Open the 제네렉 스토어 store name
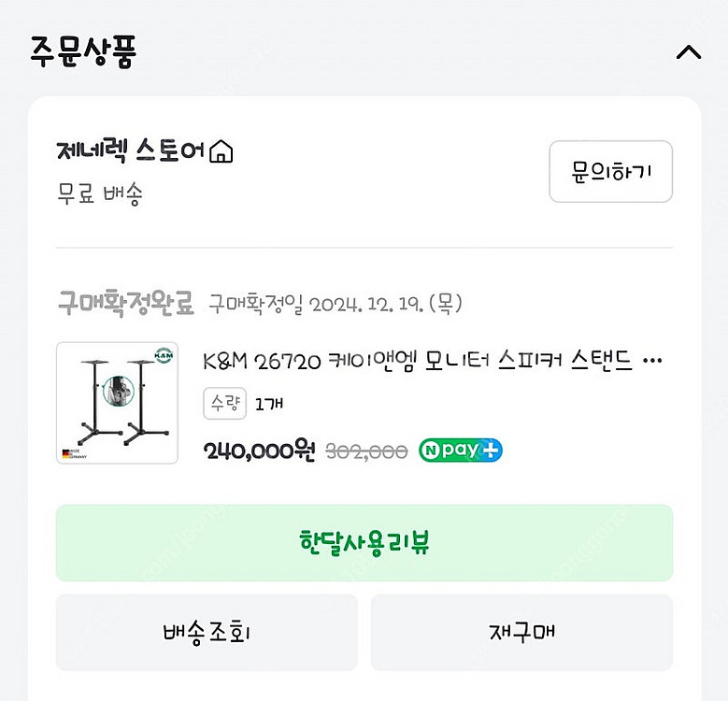Viewport: 728px width, 701px height. pos(130,150)
